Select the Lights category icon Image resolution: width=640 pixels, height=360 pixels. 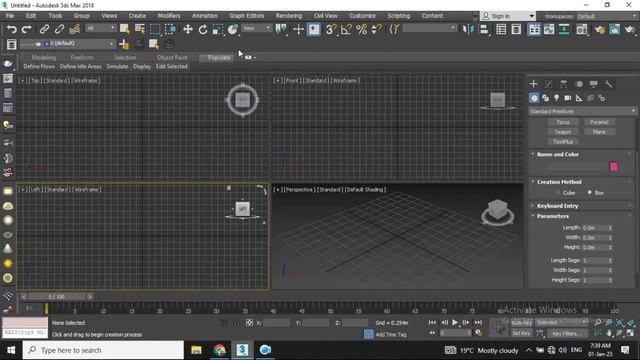(556, 98)
